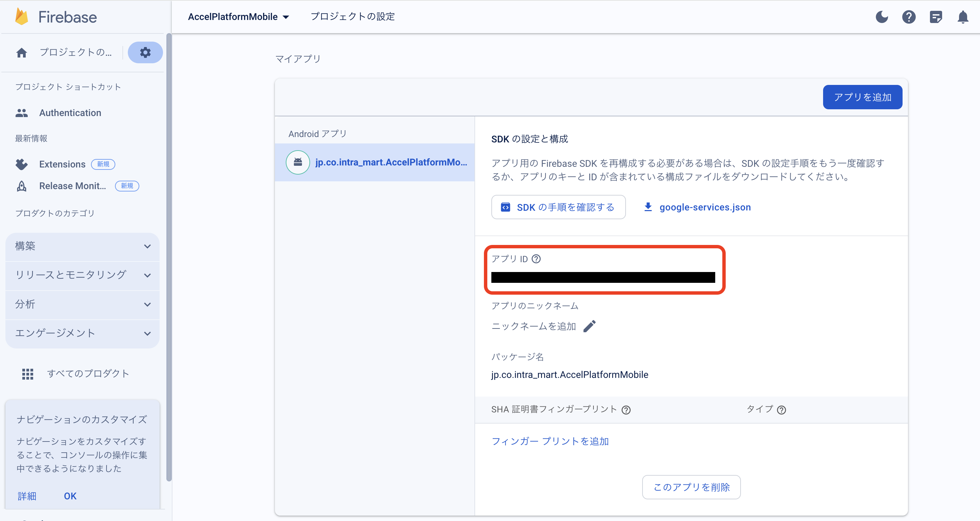
Task: Click the help icon next to アプリ ID
Action: click(x=536, y=259)
